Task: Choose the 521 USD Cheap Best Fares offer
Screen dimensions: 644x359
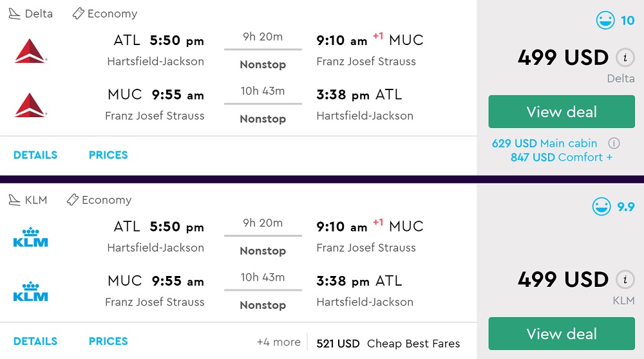Action: [x=388, y=344]
